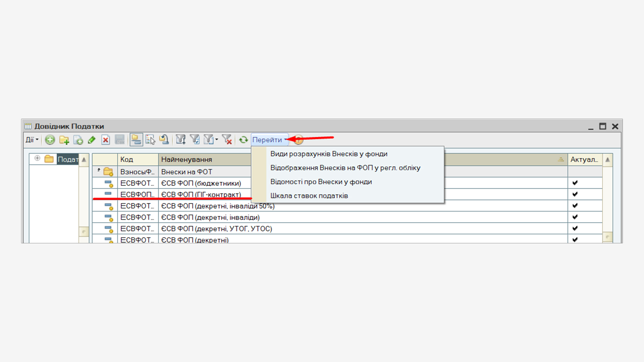Click the list scroll up arrow
Image resolution: width=644 pixels, height=362 pixels.
tap(607, 160)
